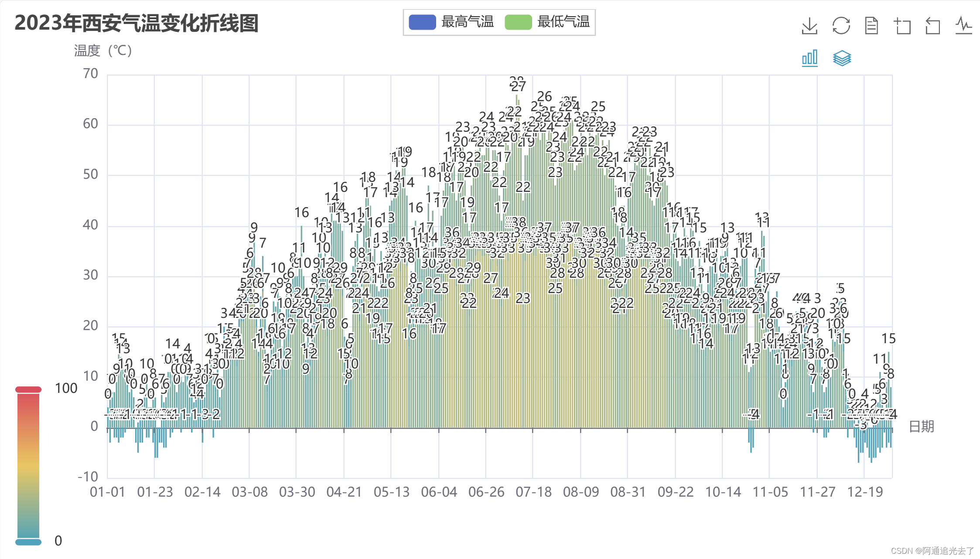Click the x-axis label 01-01

coord(107,492)
